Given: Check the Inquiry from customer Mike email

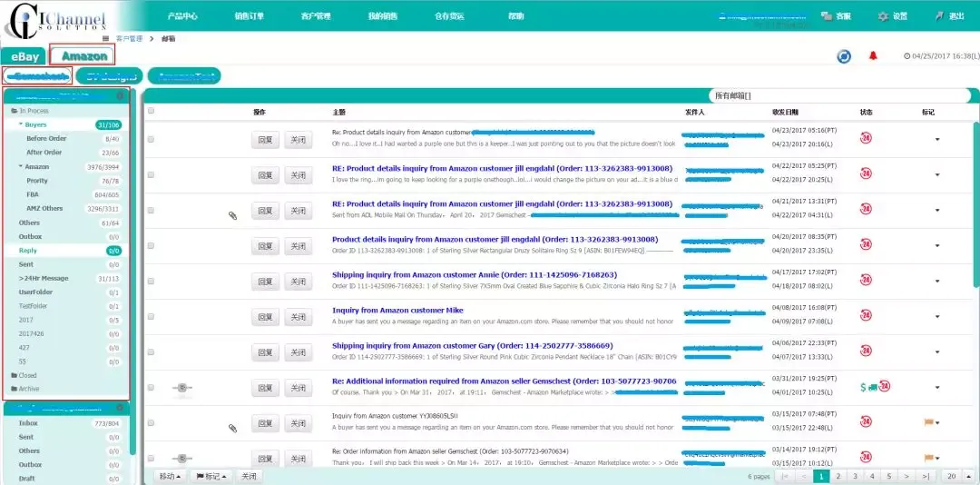Looking at the screenshot, I should [x=151, y=317].
